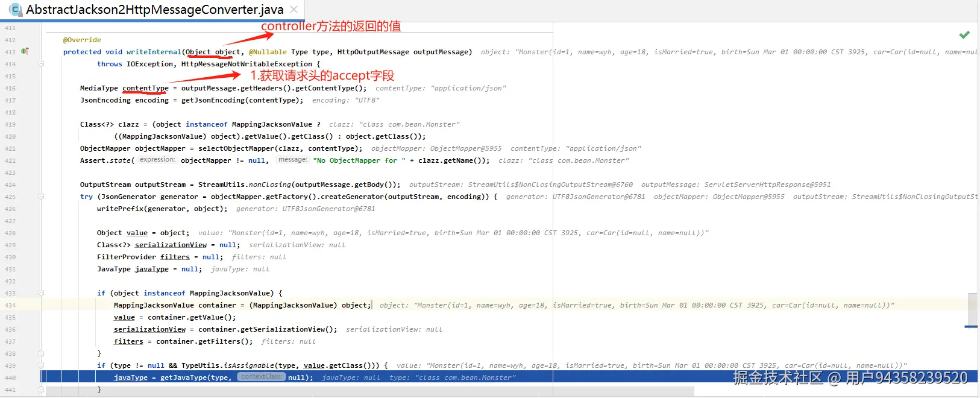Click the writeInternal method name

pos(154,52)
